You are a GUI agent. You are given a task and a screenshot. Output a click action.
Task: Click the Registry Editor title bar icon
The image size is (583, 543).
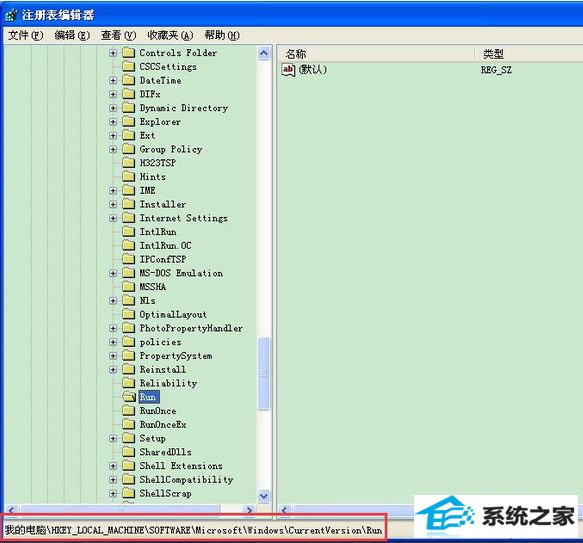(x=11, y=15)
